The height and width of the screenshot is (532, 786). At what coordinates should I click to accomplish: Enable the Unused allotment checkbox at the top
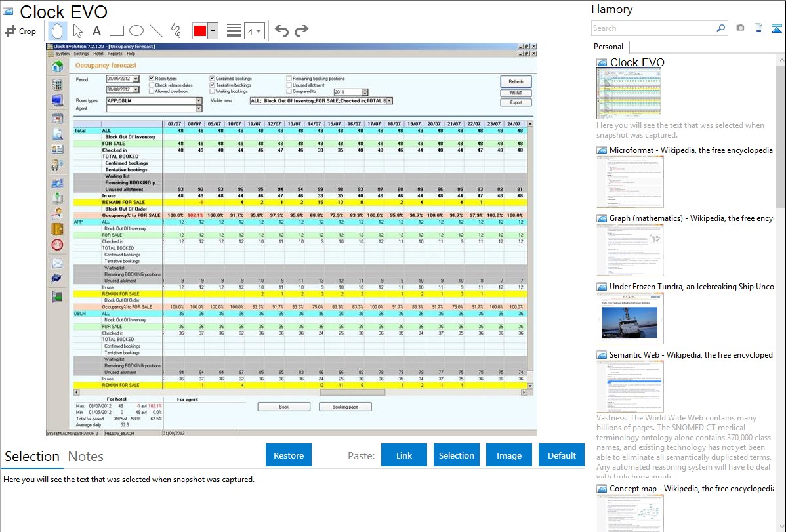289,85
